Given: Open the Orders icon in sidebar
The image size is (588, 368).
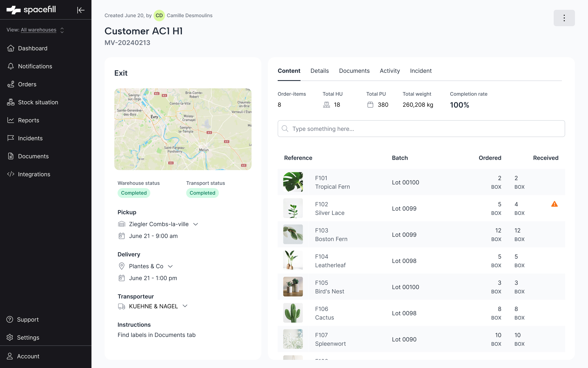Looking at the screenshot, I should [x=11, y=84].
